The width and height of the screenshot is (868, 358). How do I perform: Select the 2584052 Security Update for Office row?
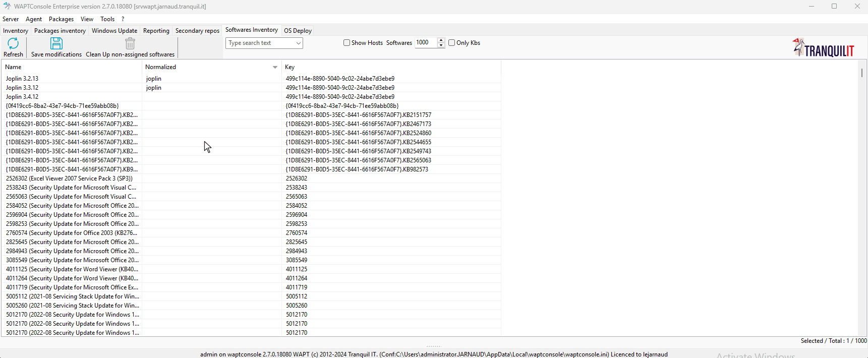click(251, 206)
